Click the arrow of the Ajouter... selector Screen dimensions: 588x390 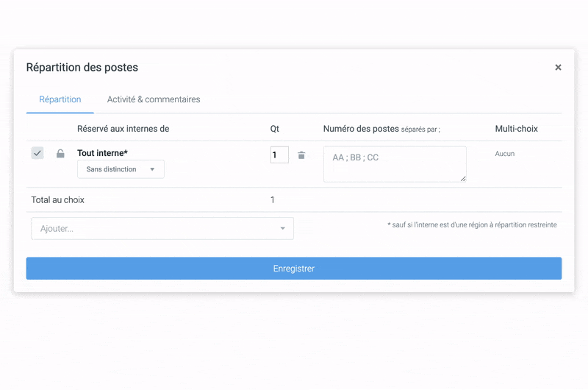[283, 229]
